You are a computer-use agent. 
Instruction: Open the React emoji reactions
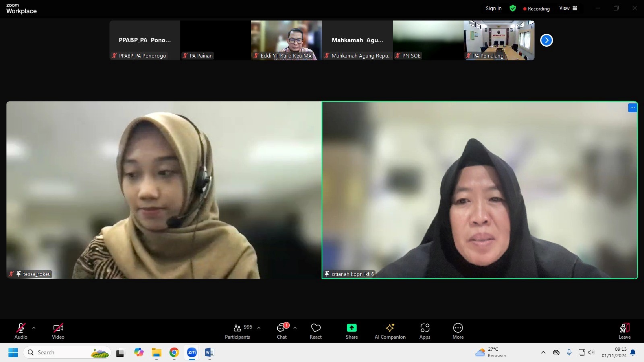(316, 331)
